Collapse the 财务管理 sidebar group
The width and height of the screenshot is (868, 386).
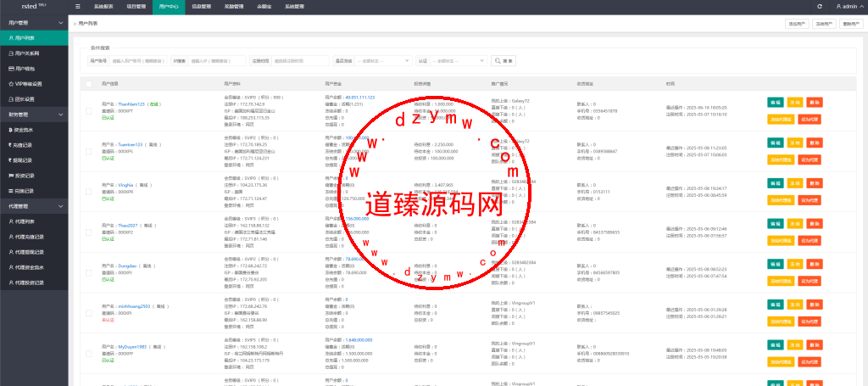[x=34, y=115]
